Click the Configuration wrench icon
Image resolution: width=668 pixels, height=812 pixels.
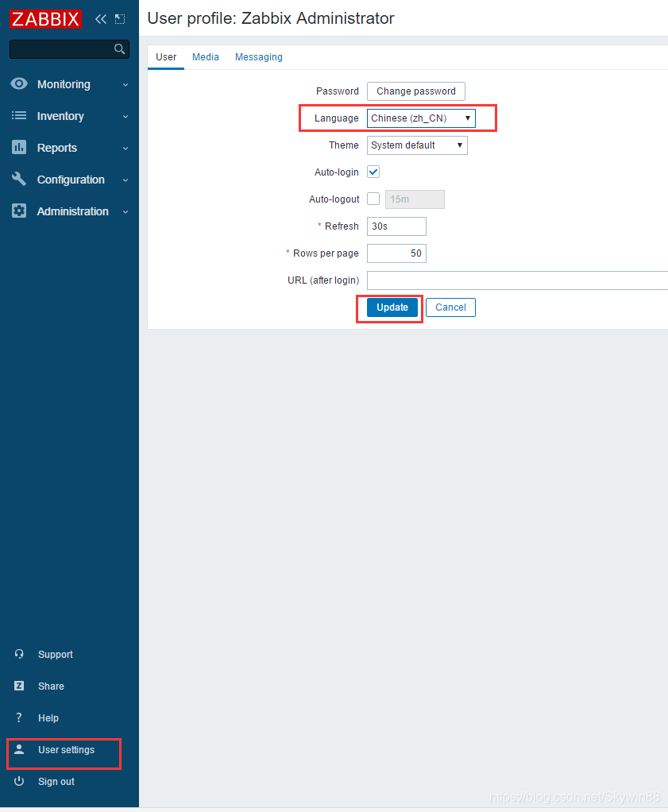[19, 180]
